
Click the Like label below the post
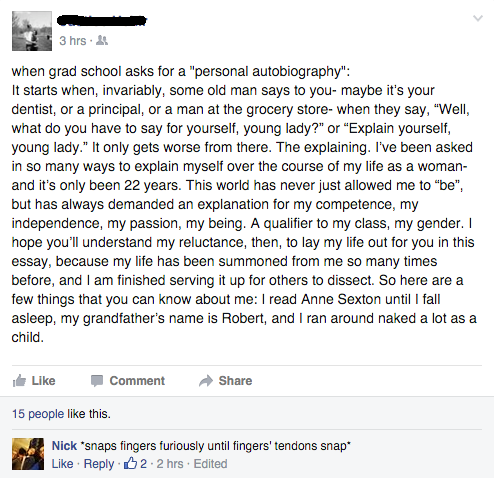(x=43, y=381)
